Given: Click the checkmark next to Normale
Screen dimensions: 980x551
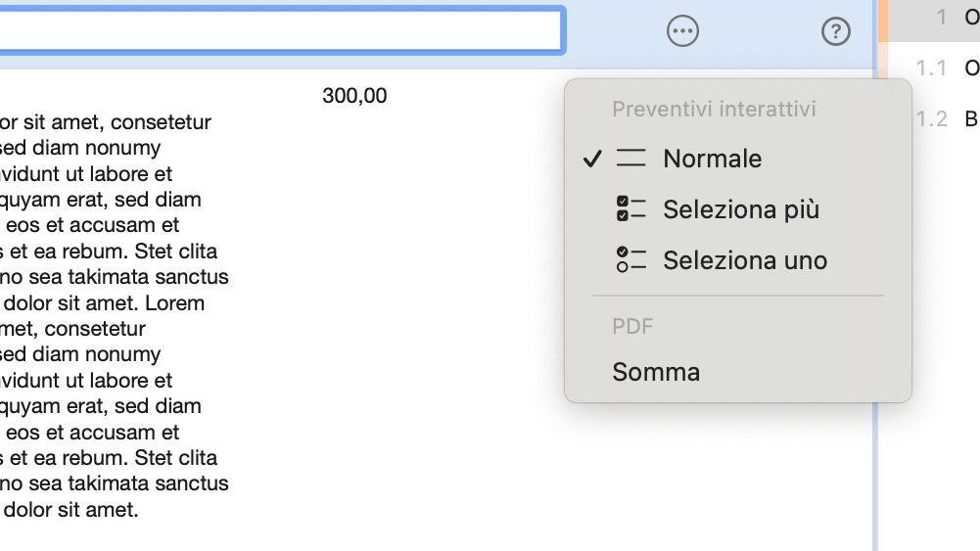Looking at the screenshot, I should click(x=591, y=159).
